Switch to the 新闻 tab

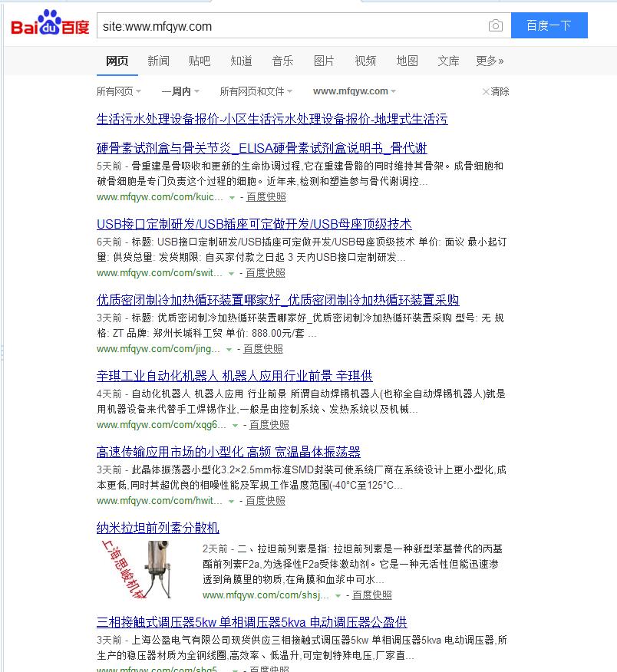(159, 61)
